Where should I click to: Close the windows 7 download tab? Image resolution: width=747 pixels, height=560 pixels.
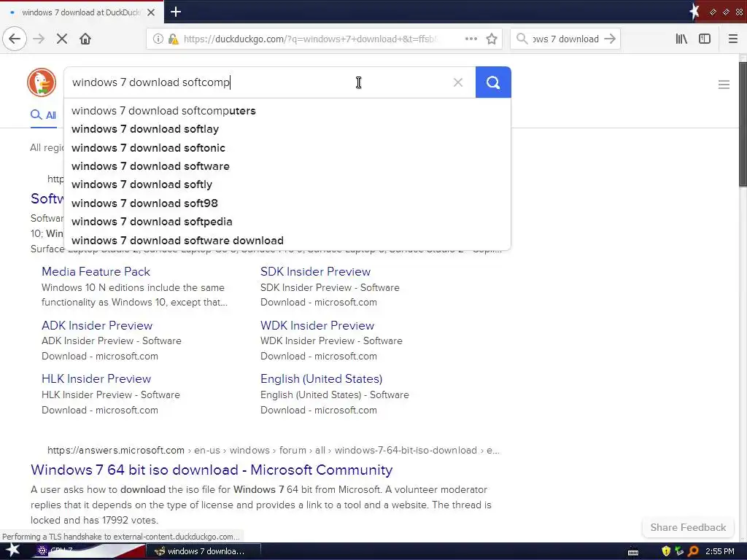[x=151, y=12]
